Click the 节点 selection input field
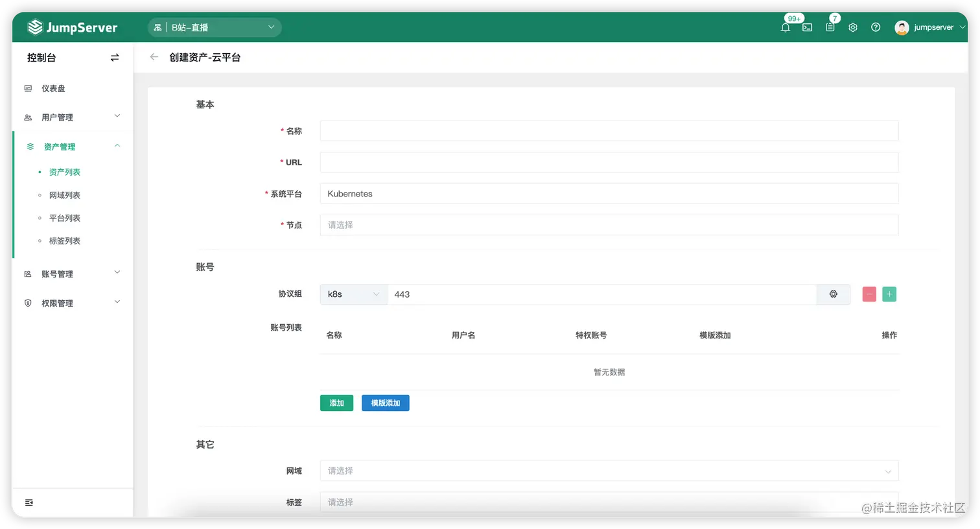Viewport: 980px width, 529px height. [x=609, y=225]
